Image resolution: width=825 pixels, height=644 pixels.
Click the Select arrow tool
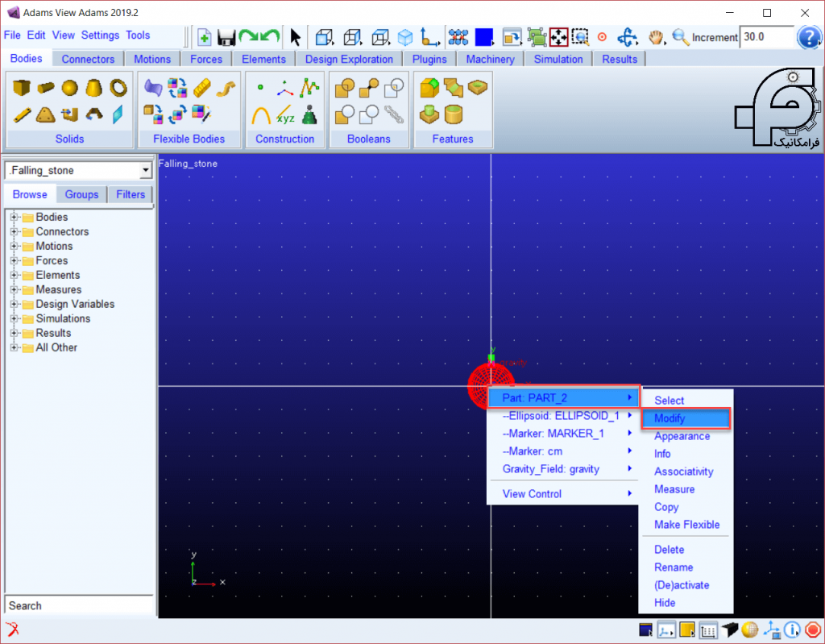(x=295, y=37)
